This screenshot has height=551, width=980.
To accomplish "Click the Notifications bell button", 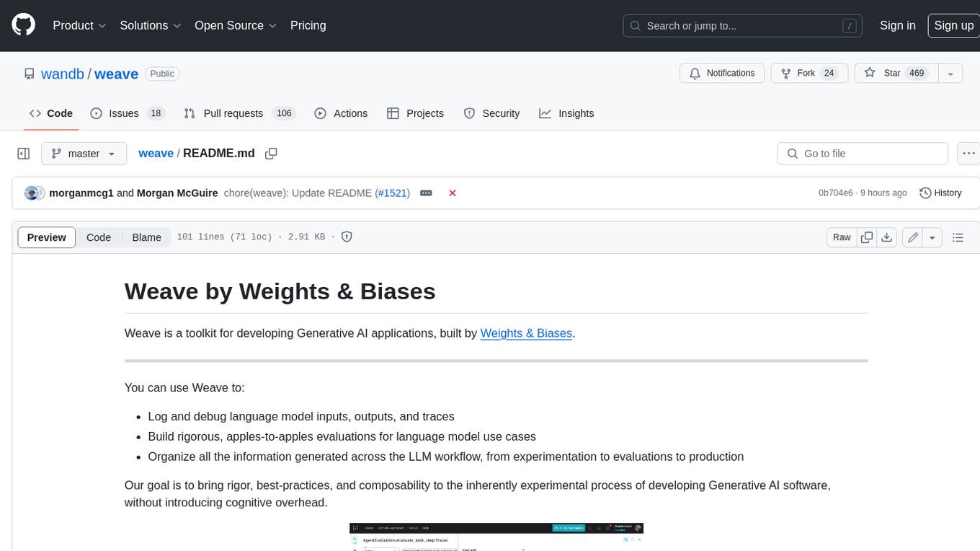I will pyautogui.click(x=722, y=73).
